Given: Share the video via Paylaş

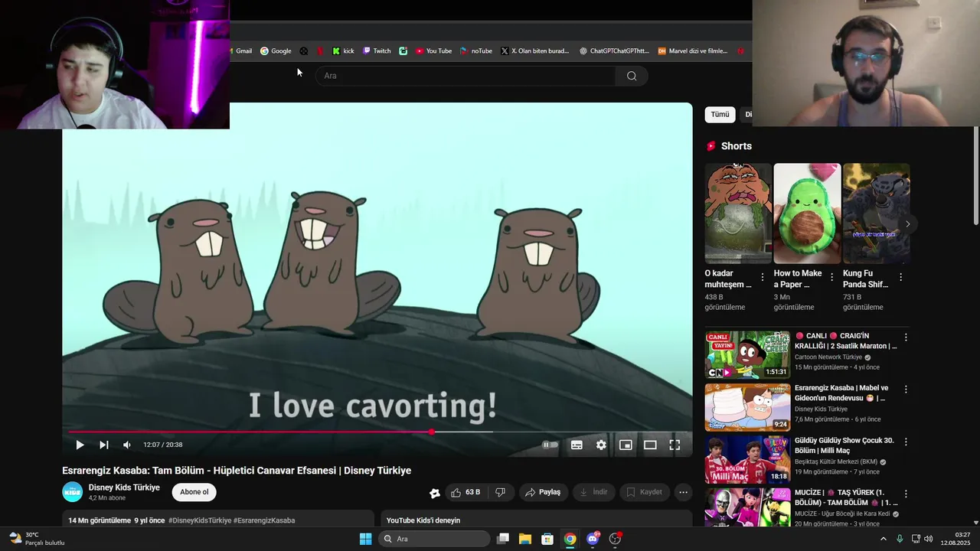Looking at the screenshot, I should click(542, 492).
